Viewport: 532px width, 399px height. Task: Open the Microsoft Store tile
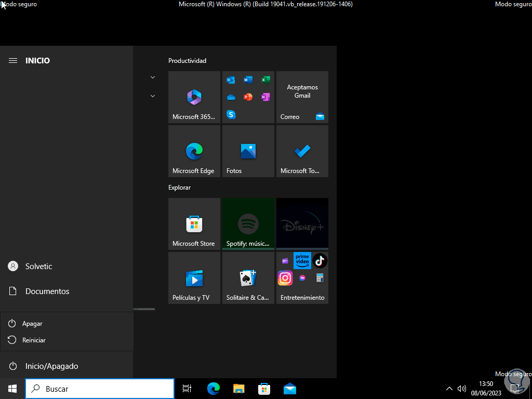(x=194, y=224)
